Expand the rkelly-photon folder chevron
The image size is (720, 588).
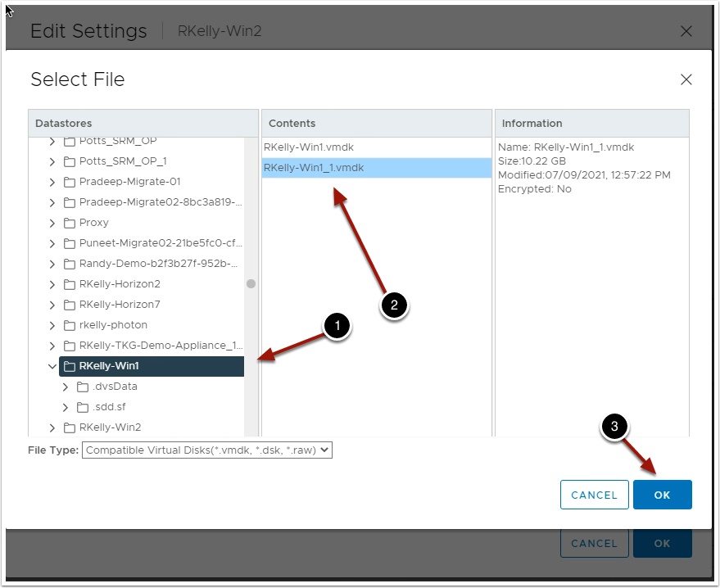52,325
